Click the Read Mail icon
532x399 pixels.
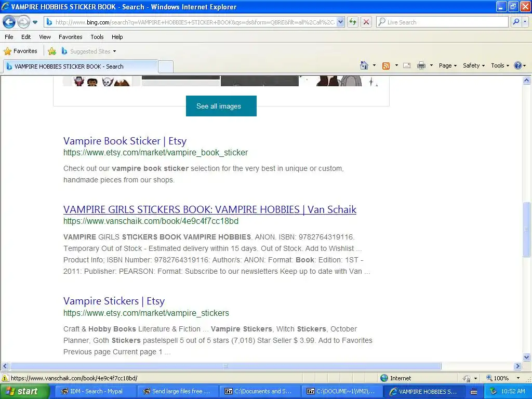tap(407, 65)
